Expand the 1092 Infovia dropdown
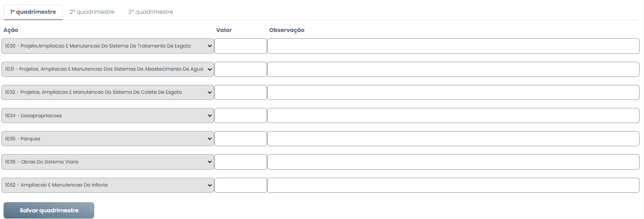Screen dimensions: 644x219 click(x=108, y=185)
